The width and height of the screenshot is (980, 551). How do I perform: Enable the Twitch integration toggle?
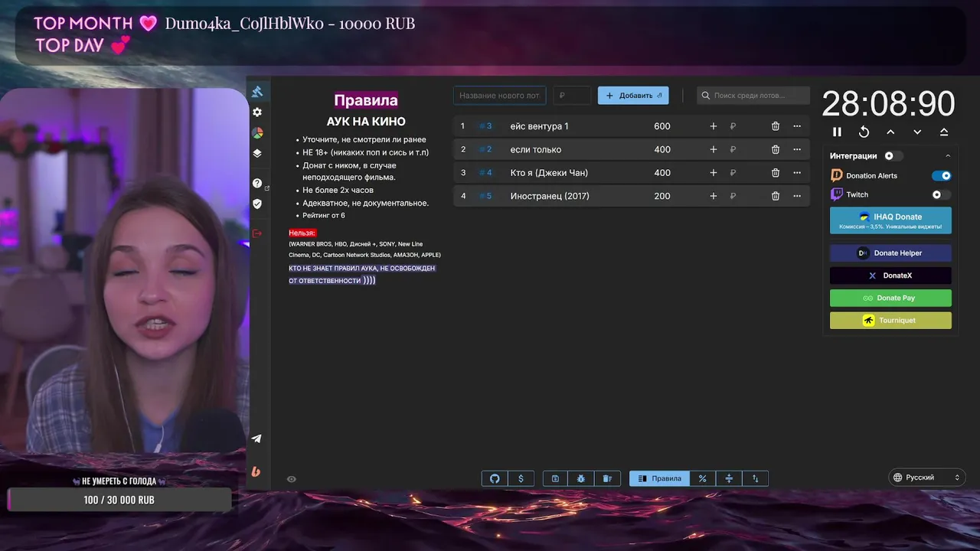click(942, 194)
